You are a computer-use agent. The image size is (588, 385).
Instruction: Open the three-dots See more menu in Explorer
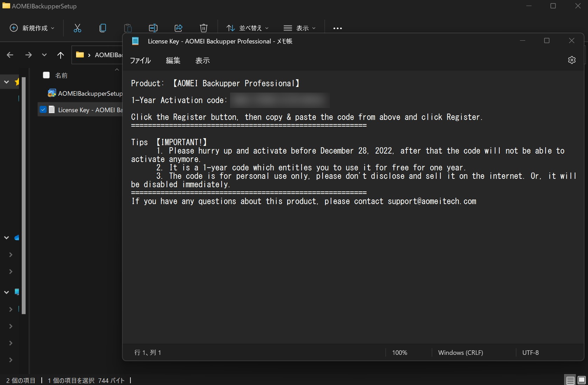[x=337, y=28]
